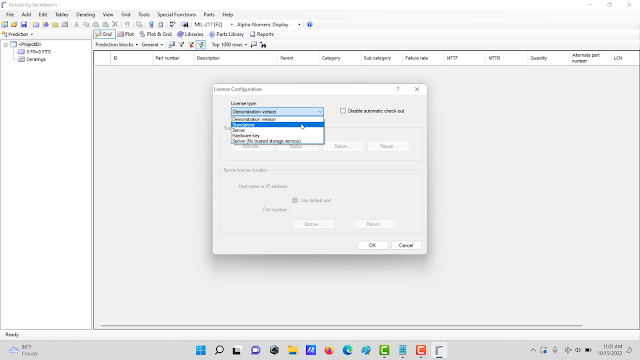The image size is (640, 360).
Task: Click the Windows Start button
Action: [201, 350]
